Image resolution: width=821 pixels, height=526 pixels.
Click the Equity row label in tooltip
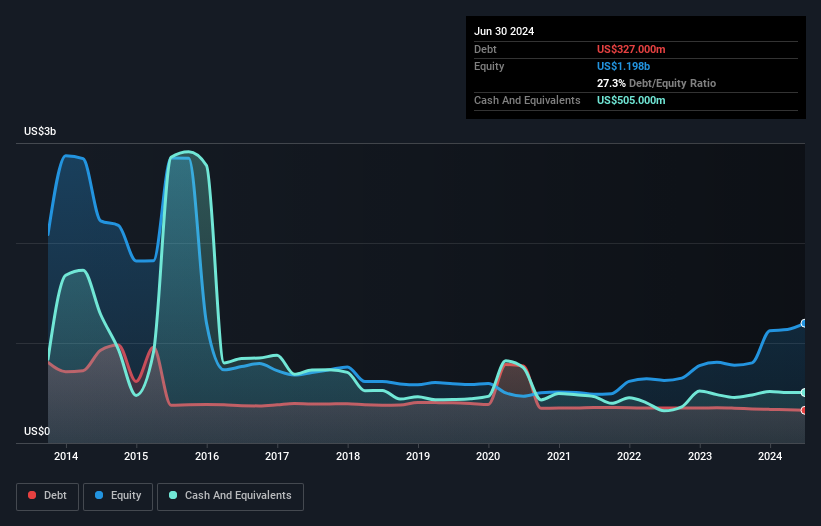tap(489, 66)
